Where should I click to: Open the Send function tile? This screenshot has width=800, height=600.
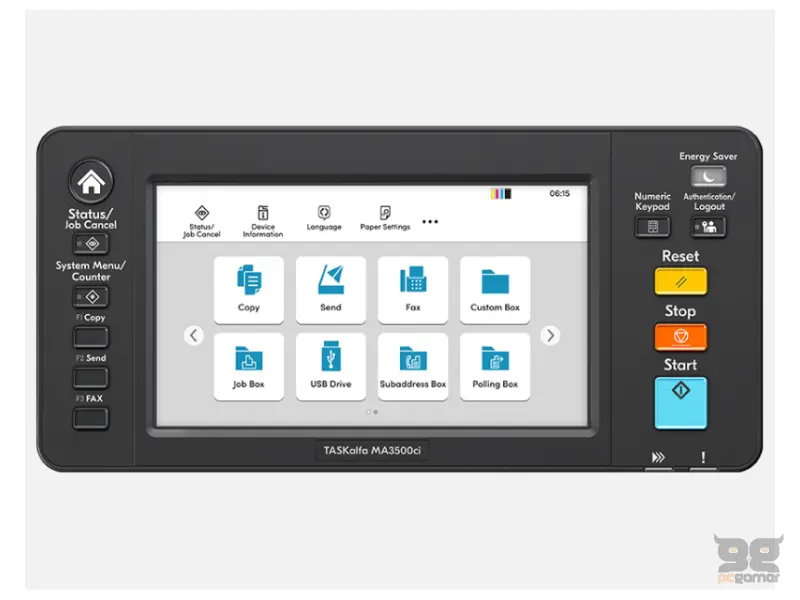click(x=331, y=290)
